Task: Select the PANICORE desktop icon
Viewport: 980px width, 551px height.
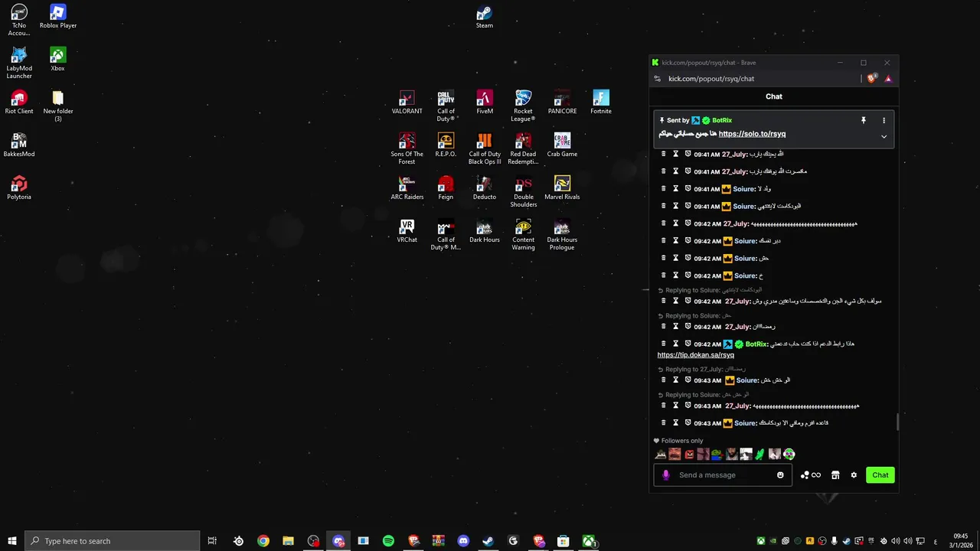Action: 562,103
